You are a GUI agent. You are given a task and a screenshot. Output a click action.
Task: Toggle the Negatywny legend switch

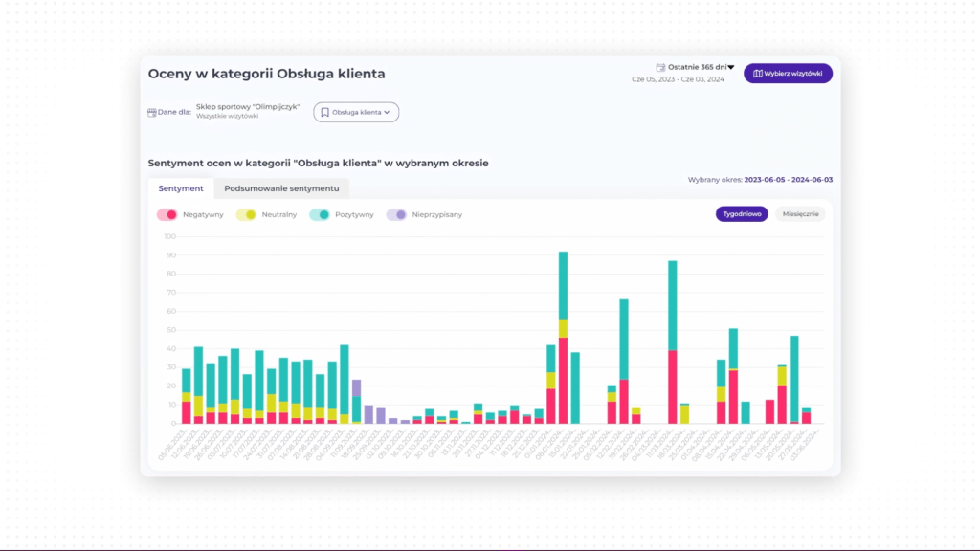point(167,214)
